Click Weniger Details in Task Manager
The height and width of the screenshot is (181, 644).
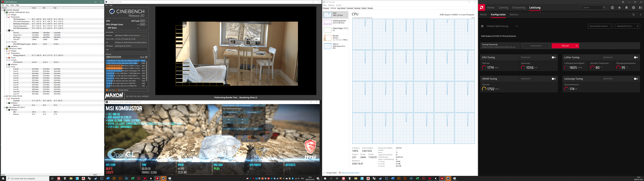click(330, 173)
